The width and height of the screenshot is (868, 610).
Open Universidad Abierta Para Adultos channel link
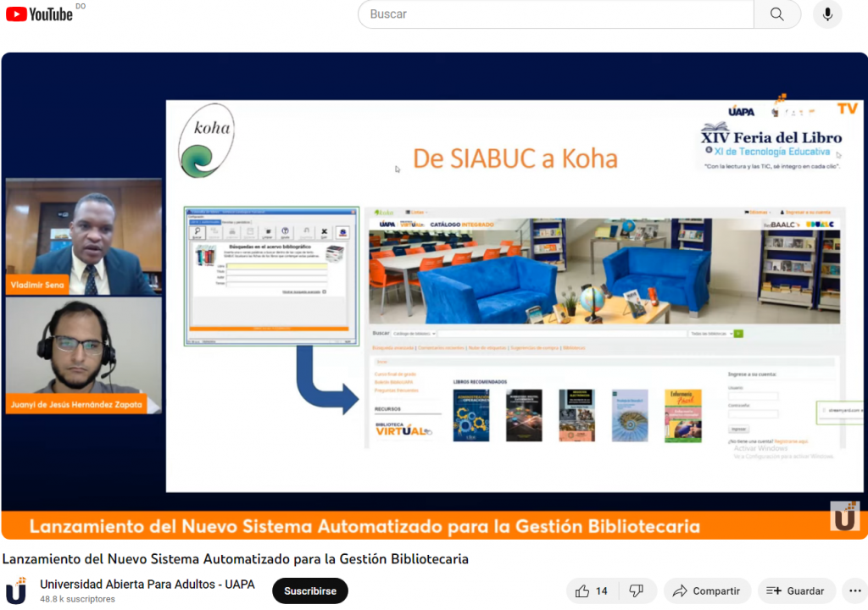click(x=147, y=584)
